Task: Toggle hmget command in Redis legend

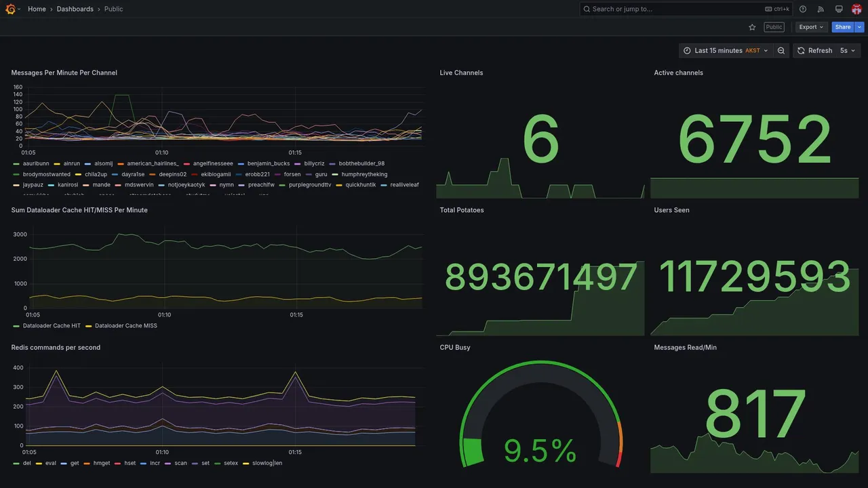Action: coord(102,464)
